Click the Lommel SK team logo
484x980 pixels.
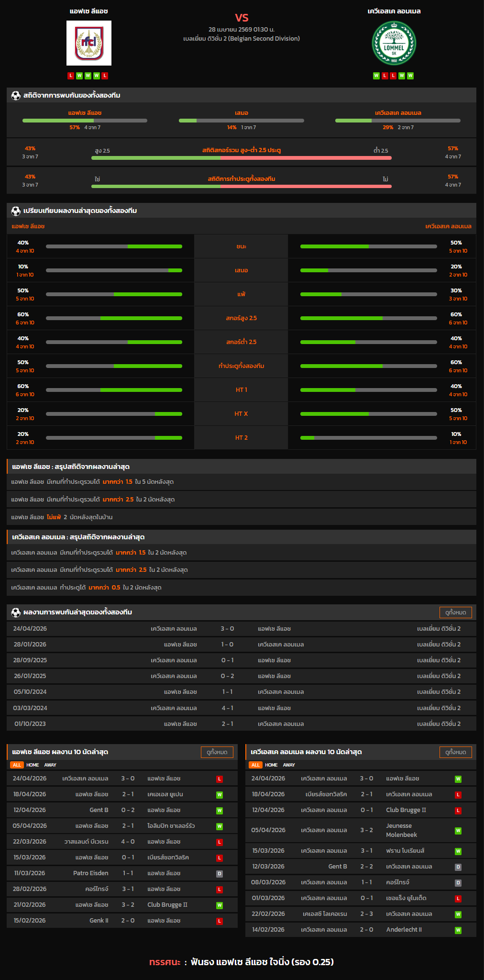point(394,43)
